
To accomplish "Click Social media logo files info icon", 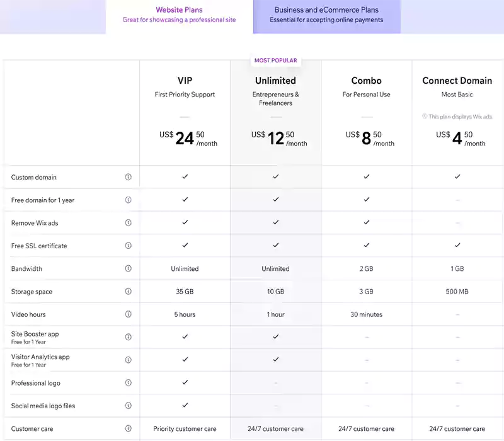I will click(x=129, y=406).
